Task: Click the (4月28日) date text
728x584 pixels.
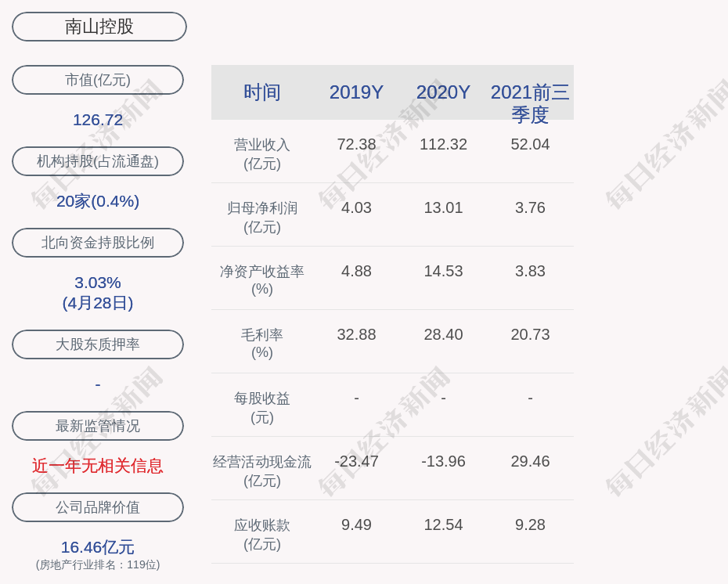Action: coord(98,303)
